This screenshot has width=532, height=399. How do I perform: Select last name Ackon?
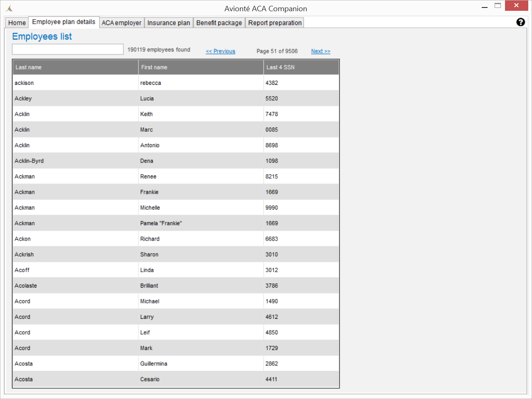(23, 239)
